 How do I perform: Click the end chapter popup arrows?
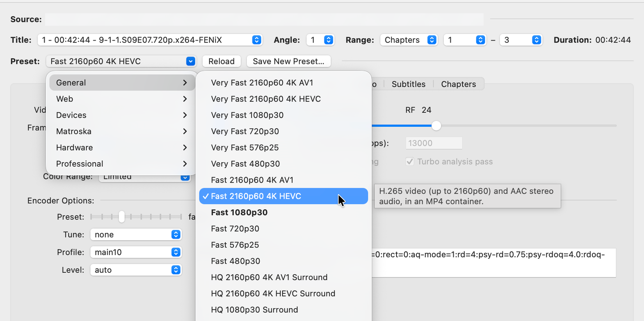[537, 40]
